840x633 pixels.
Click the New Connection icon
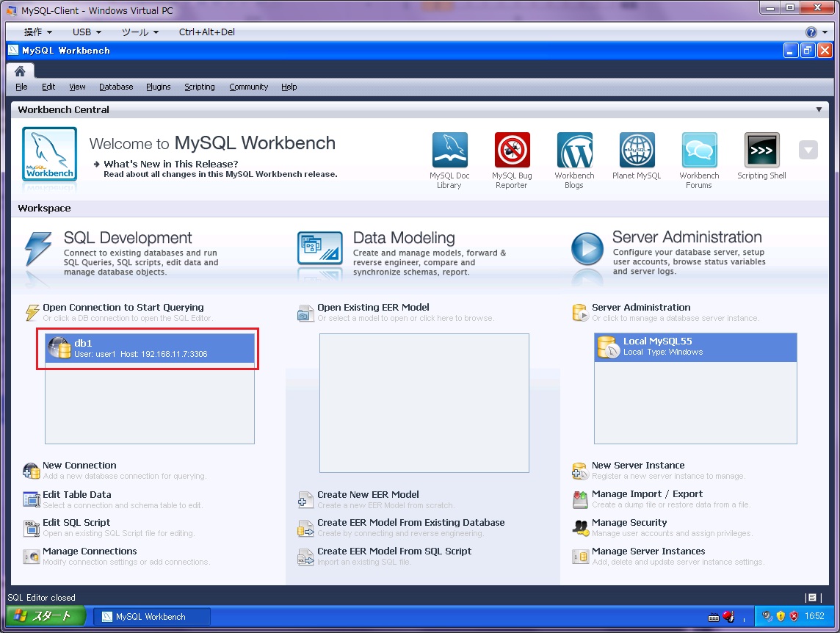coord(31,471)
